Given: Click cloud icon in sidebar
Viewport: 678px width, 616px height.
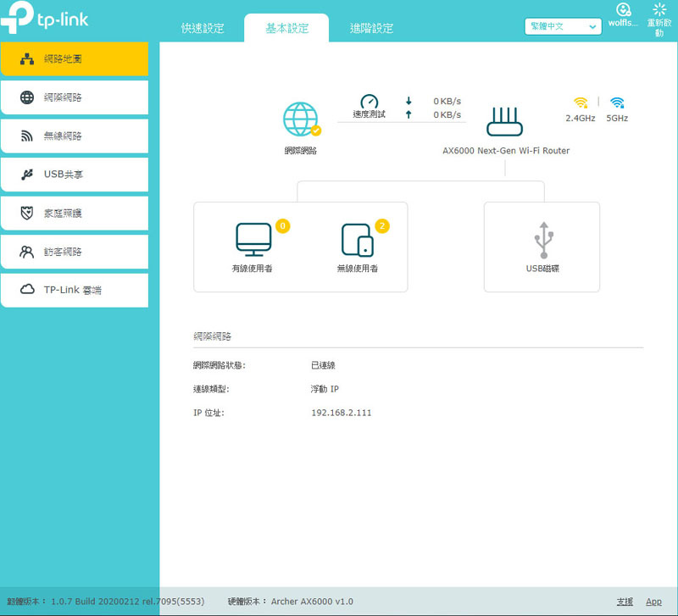Looking at the screenshot, I should click(27, 289).
